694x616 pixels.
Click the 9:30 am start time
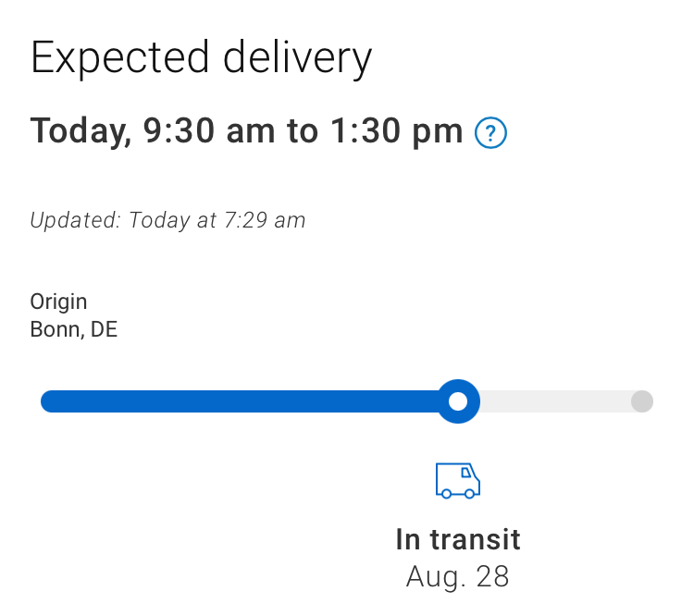[x=209, y=131]
